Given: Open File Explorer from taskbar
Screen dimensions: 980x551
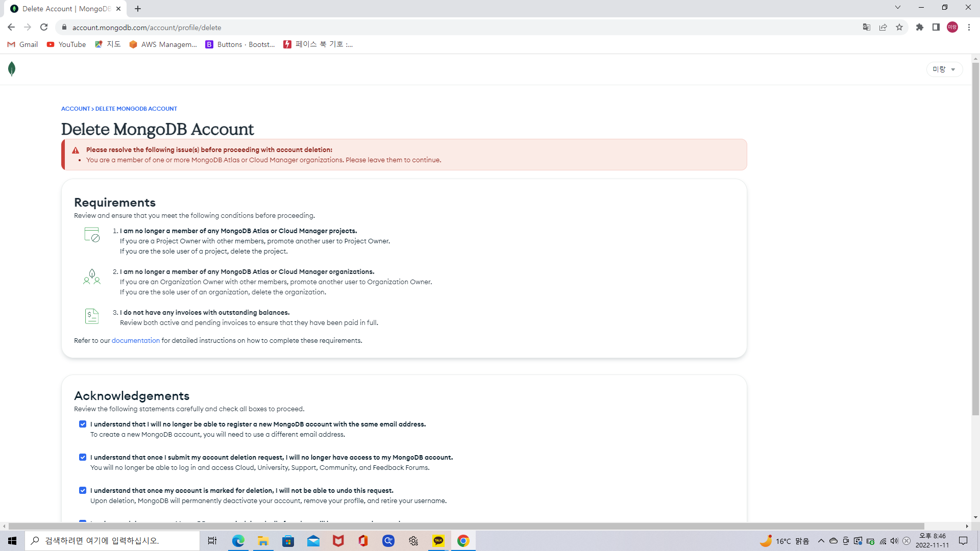Looking at the screenshot, I should click(263, 541).
